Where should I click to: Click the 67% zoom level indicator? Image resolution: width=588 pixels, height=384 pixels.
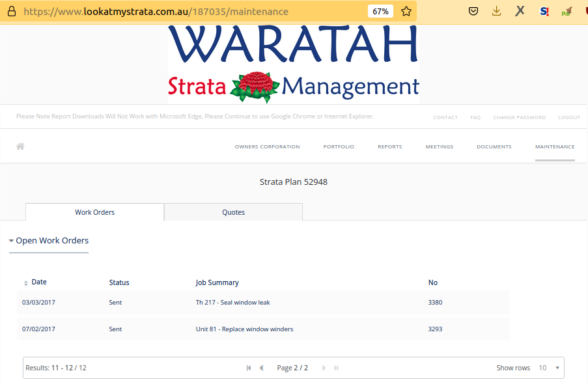(x=380, y=12)
